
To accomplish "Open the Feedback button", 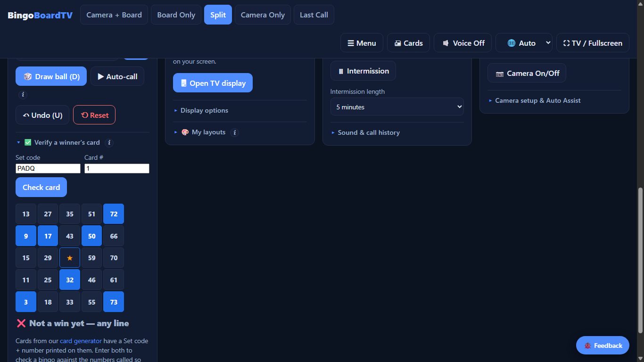I will tap(603, 346).
